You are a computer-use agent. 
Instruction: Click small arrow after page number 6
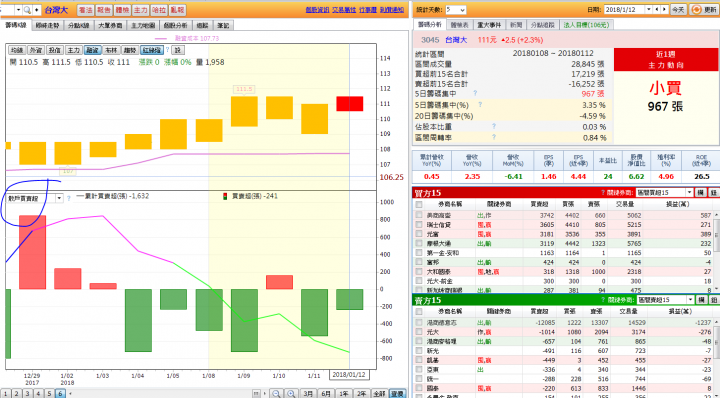pos(70,394)
